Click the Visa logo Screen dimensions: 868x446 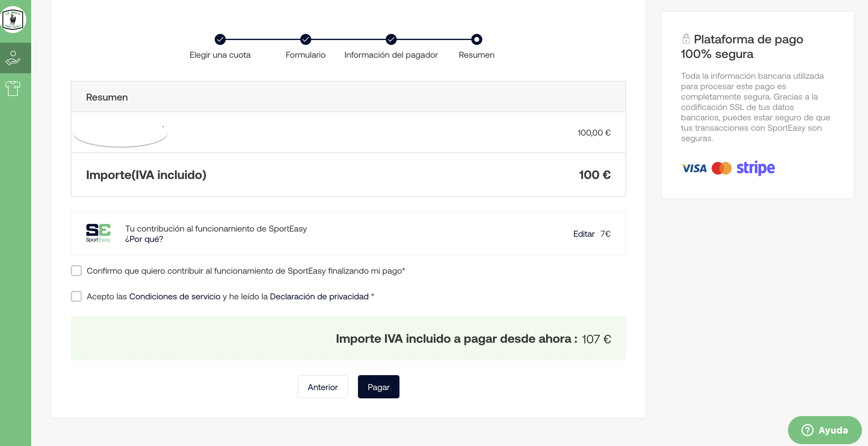[694, 168]
